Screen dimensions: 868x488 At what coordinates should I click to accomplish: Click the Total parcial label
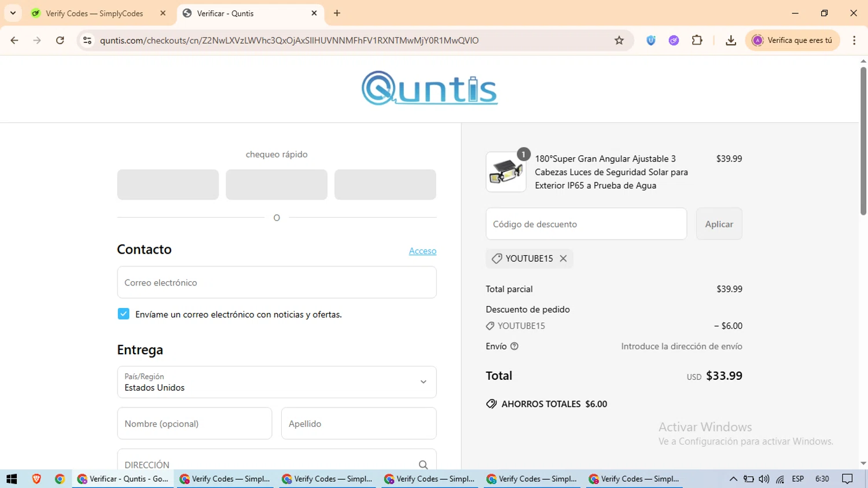(509, 289)
